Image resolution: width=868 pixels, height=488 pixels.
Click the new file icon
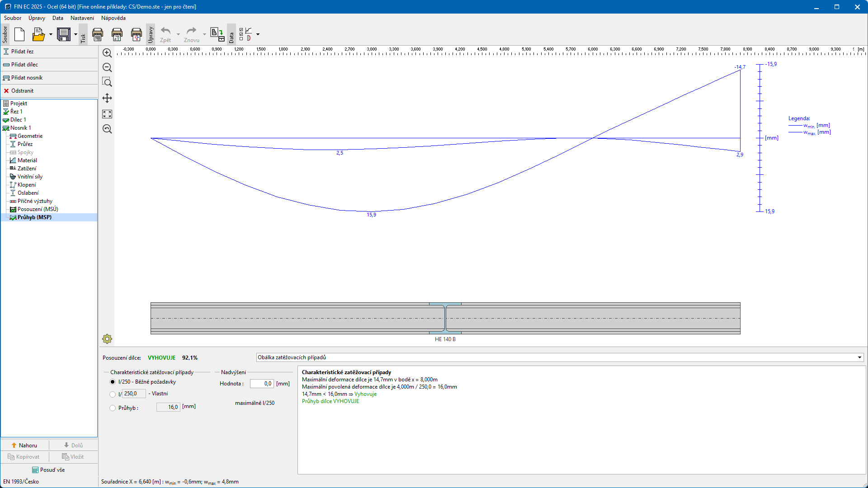coord(19,34)
